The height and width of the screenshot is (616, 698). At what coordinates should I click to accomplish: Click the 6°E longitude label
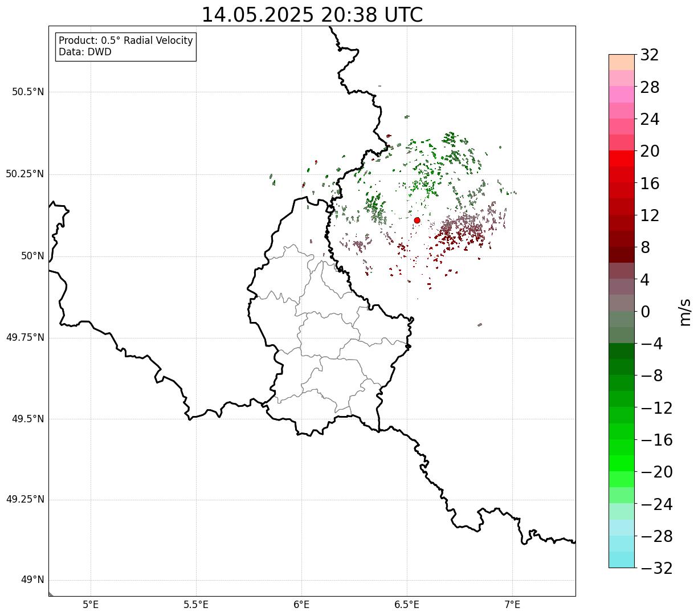[x=301, y=605]
